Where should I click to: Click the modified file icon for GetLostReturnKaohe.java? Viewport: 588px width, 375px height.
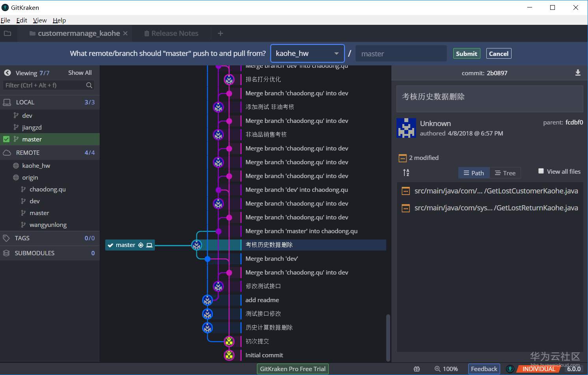(x=406, y=208)
